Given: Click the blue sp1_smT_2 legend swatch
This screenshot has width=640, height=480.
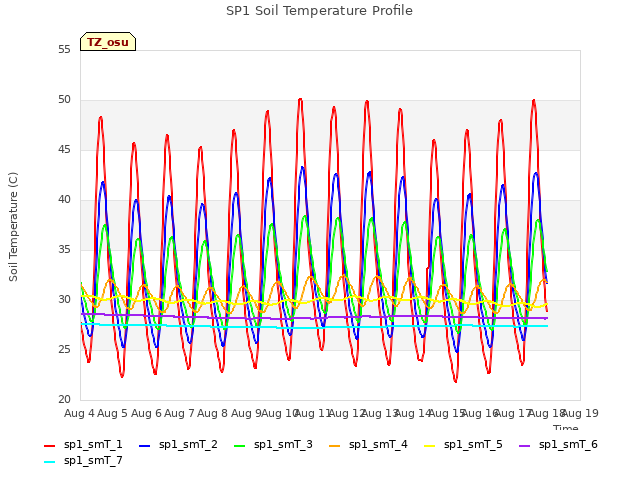Looking at the screenshot, I should (x=144, y=446).
